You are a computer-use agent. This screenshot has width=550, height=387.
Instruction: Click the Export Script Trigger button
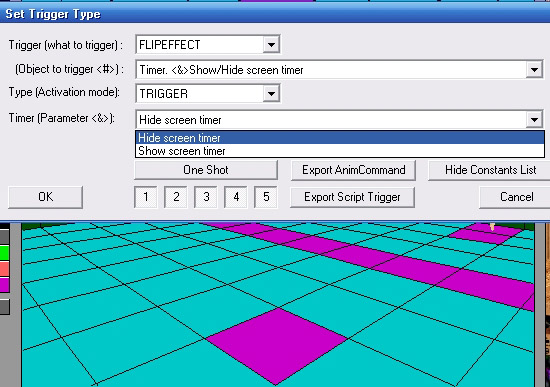352,197
